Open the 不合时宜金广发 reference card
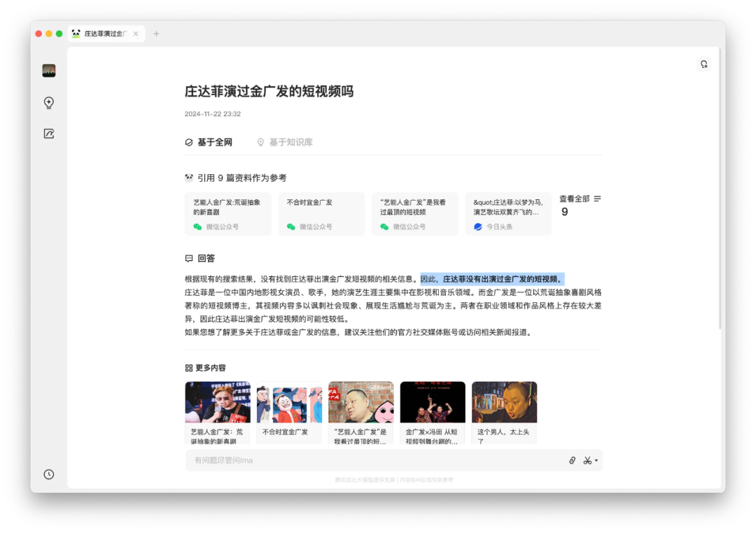The image size is (756, 533). click(321, 214)
